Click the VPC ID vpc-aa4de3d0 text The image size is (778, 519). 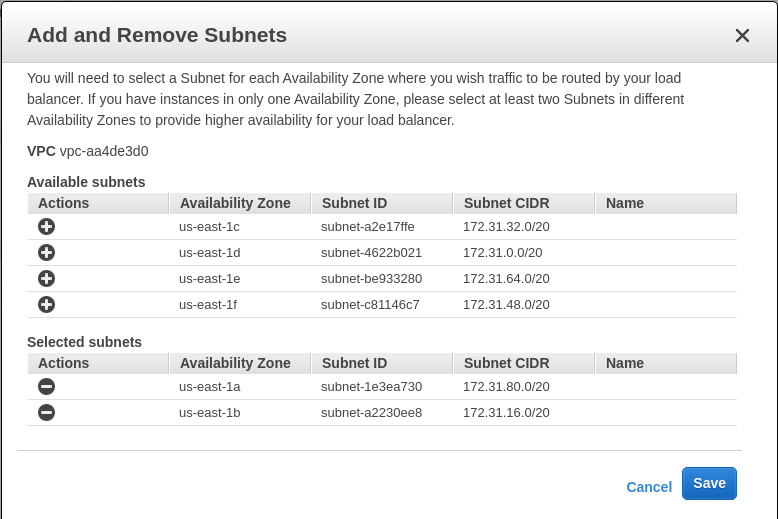click(x=104, y=151)
